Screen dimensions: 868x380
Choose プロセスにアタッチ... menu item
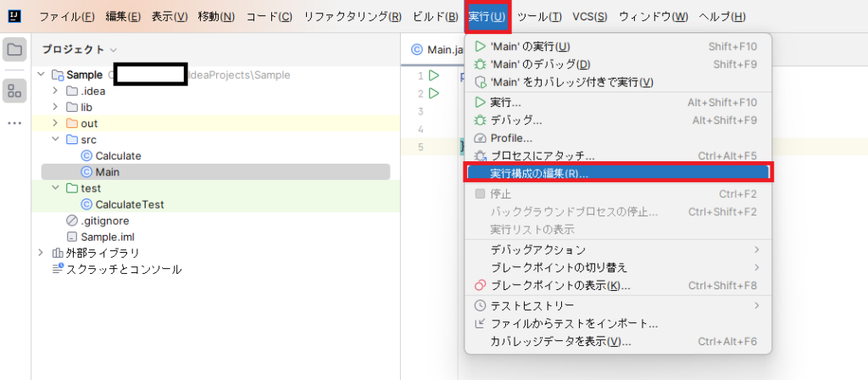[618, 156]
